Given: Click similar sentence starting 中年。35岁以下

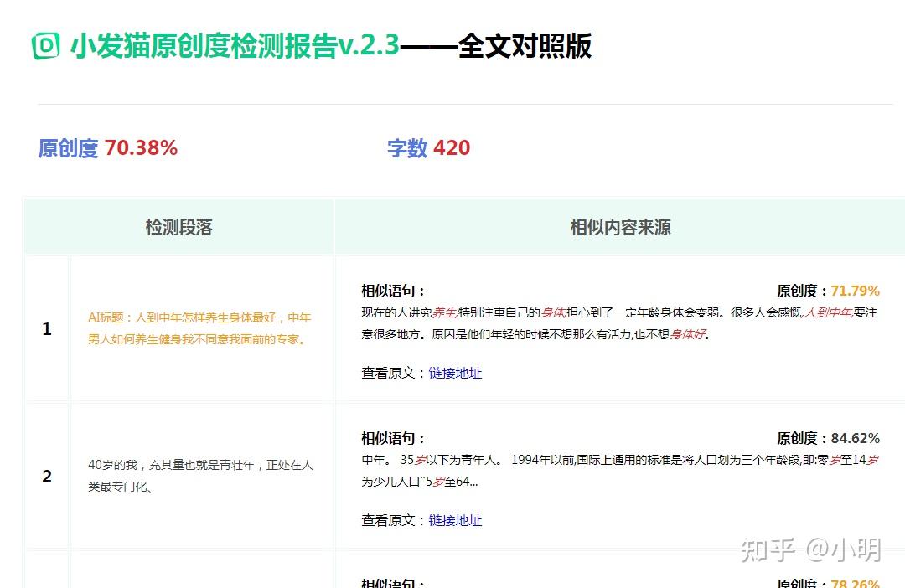Looking at the screenshot, I should [620, 471].
